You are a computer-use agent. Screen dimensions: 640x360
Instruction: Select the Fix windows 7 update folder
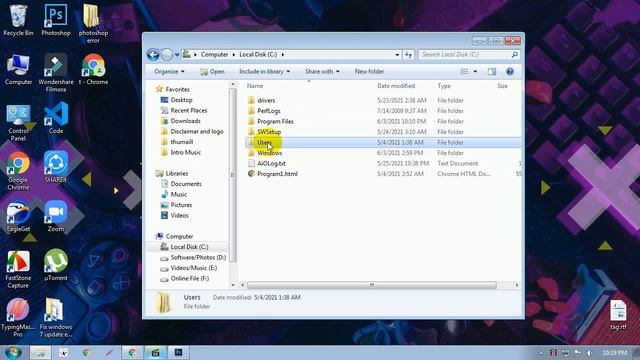click(56, 318)
